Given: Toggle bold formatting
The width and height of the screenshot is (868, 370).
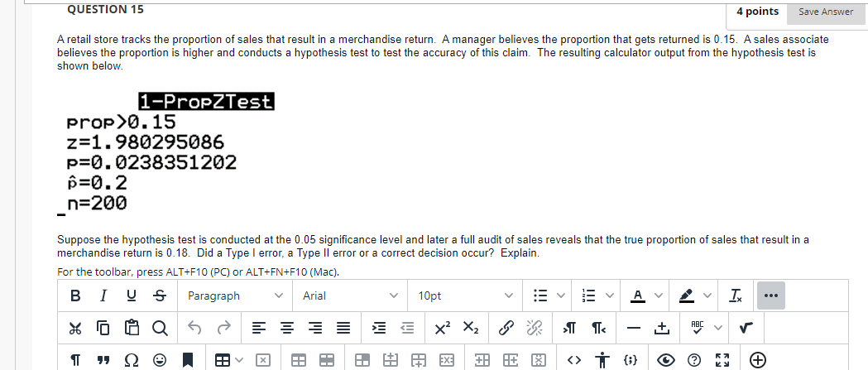Looking at the screenshot, I should 76,296.
